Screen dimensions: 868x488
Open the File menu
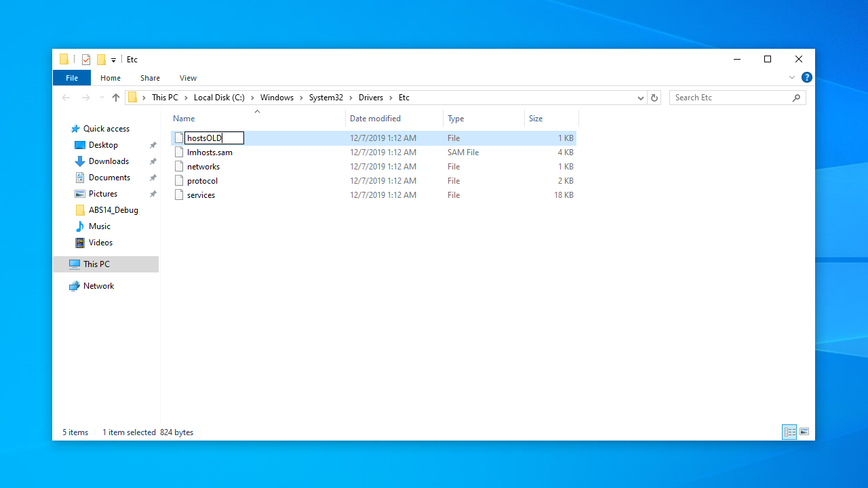point(72,78)
